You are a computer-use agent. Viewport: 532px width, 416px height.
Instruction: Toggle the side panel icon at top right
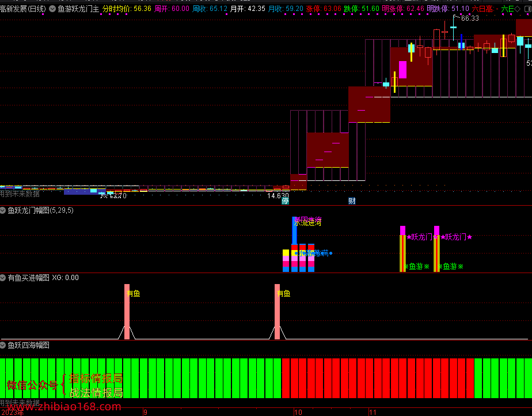(x=528, y=9)
